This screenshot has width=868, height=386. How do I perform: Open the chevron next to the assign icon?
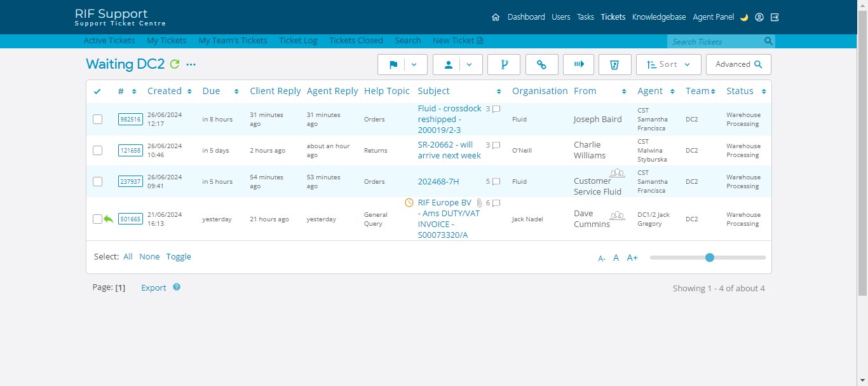468,64
